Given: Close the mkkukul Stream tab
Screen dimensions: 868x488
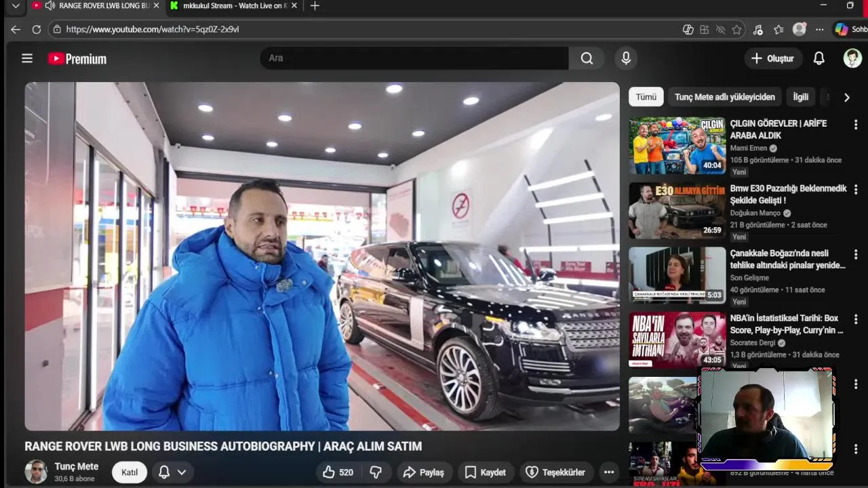Looking at the screenshot, I should (x=295, y=5).
